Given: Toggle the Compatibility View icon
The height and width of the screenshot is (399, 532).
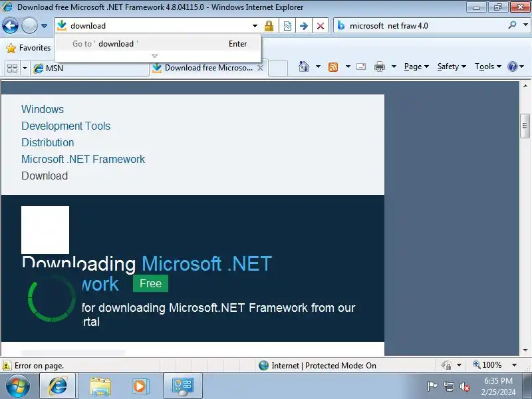Looking at the screenshot, I should pyautogui.click(x=287, y=26).
